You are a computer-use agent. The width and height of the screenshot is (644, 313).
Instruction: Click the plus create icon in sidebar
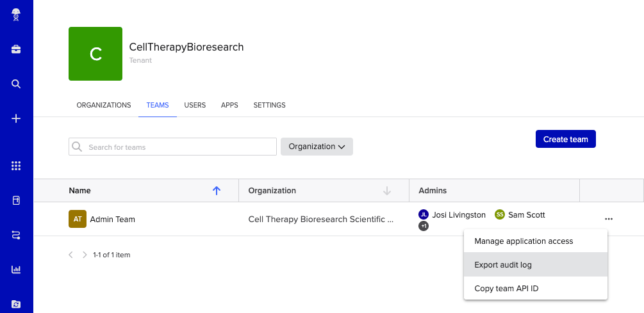coord(16,118)
